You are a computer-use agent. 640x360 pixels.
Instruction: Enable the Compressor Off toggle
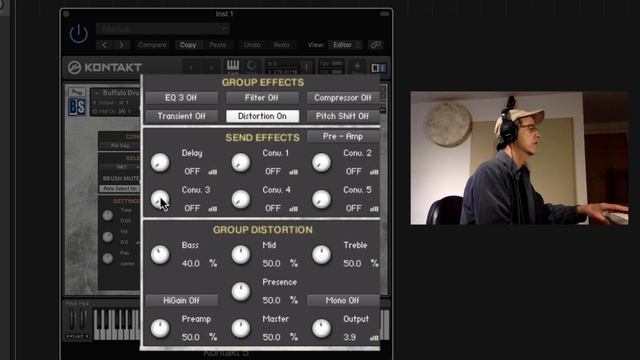pos(342,98)
